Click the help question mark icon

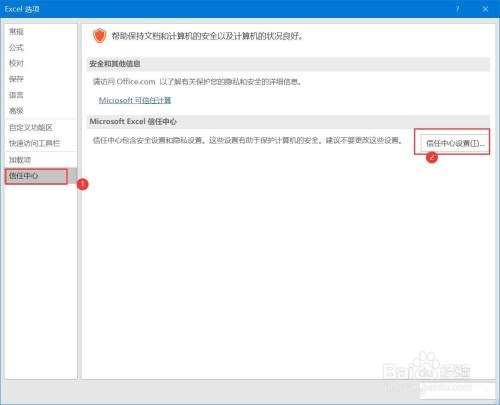click(x=457, y=9)
